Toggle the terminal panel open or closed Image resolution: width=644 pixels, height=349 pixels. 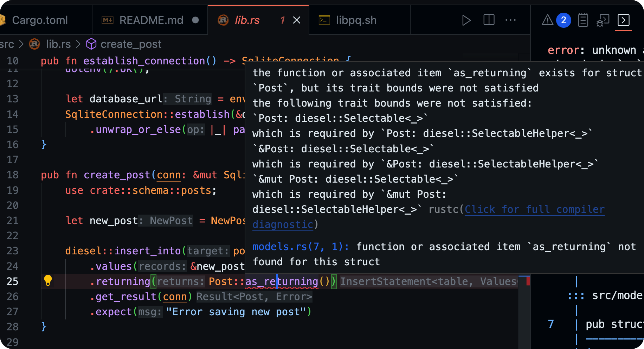pos(624,20)
